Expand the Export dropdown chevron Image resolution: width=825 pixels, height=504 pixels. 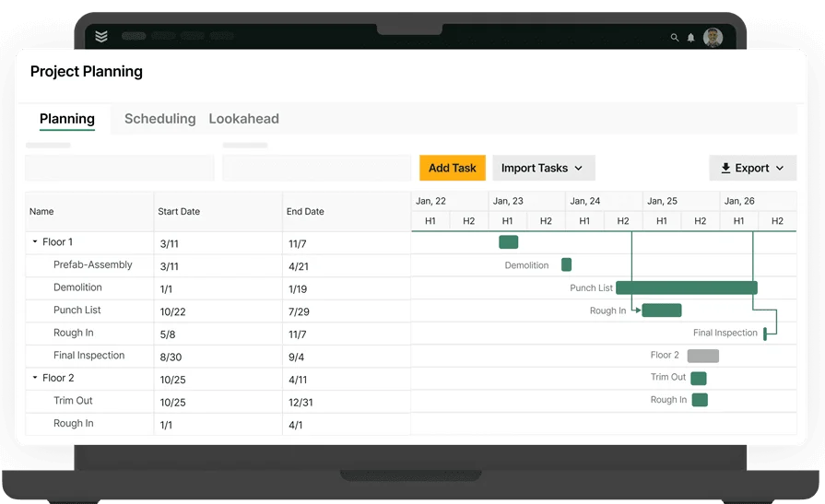pos(780,169)
